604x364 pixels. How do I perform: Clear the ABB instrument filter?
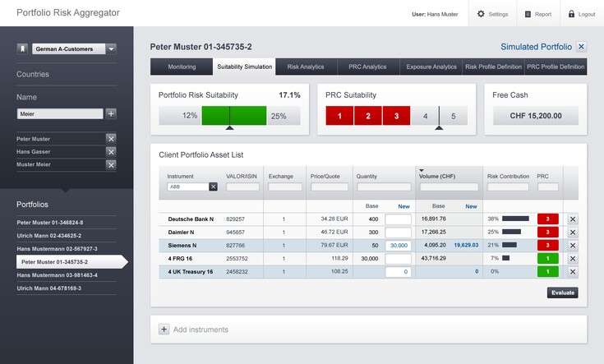click(x=213, y=187)
